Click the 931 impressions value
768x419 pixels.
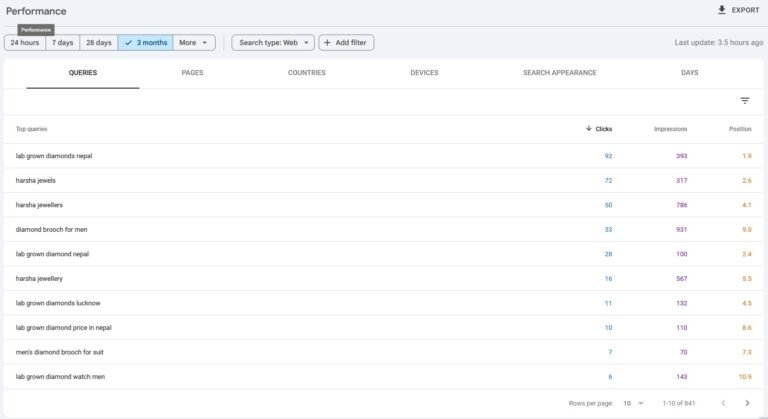(x=682, y=229)
